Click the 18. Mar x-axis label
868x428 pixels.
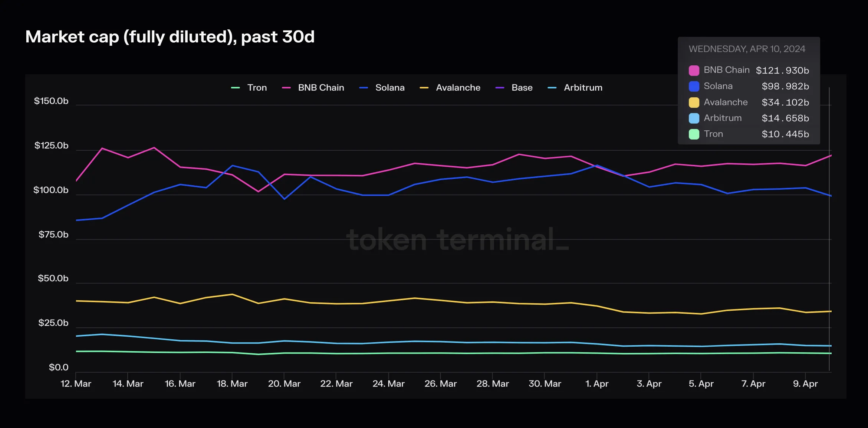232,384
